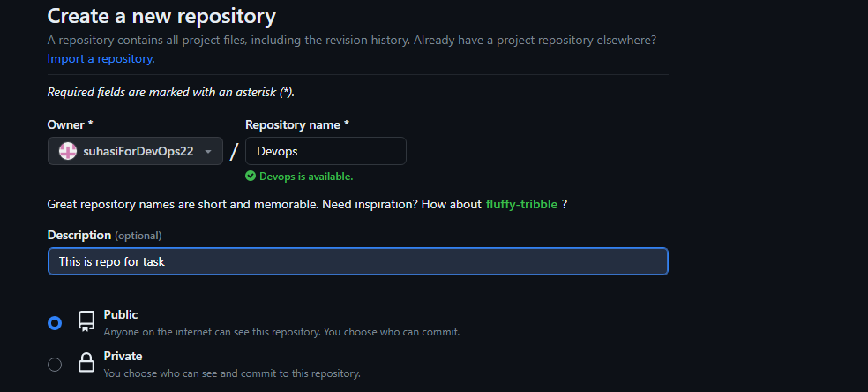Viewport: 868px width, 392px height.
Task: Click the Repository name label
Action: [x=296, y=125]
